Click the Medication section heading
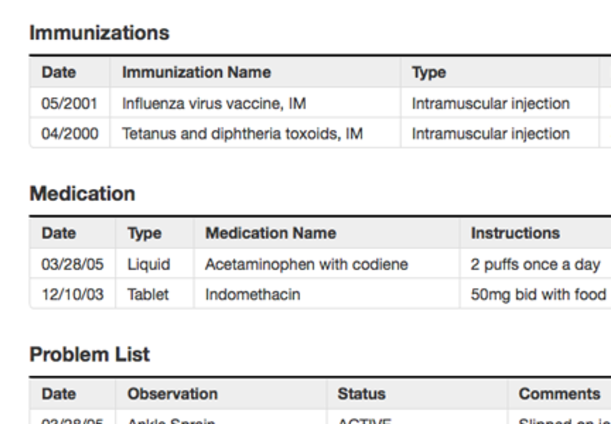Image resolution: width=615 pixels, height=424 pixels. click(82, 194)
